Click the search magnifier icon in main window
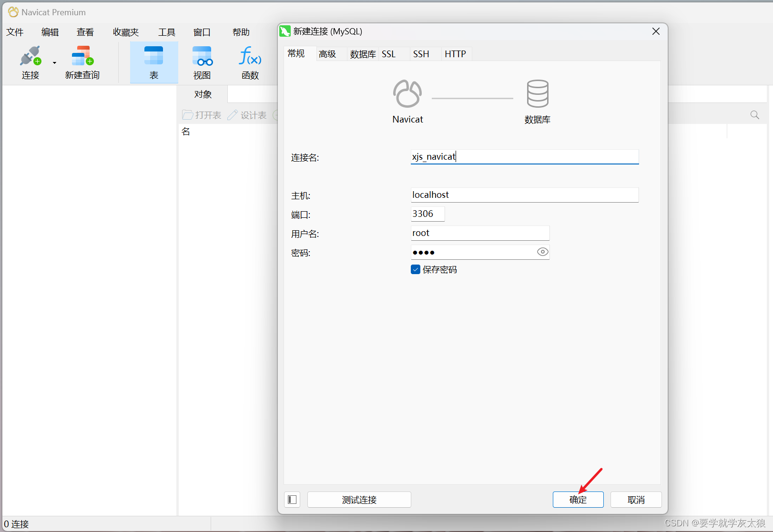 point(755,115)
